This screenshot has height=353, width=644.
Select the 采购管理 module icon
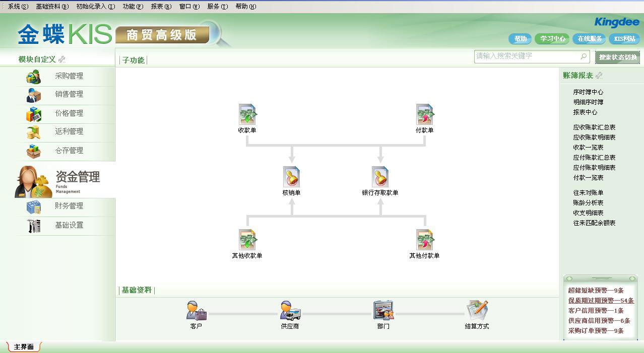[33, 77]
